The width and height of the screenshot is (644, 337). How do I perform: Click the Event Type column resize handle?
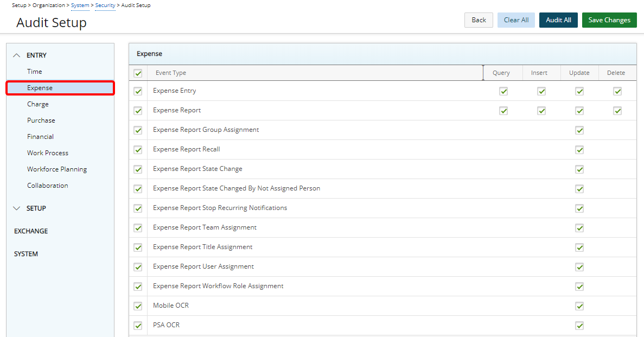(483, 73)
